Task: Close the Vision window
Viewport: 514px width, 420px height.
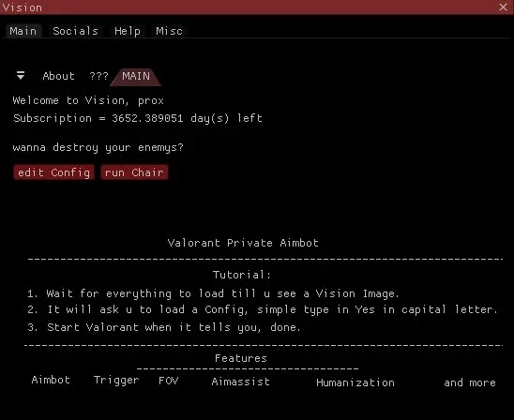Action: tap(503, 7)
